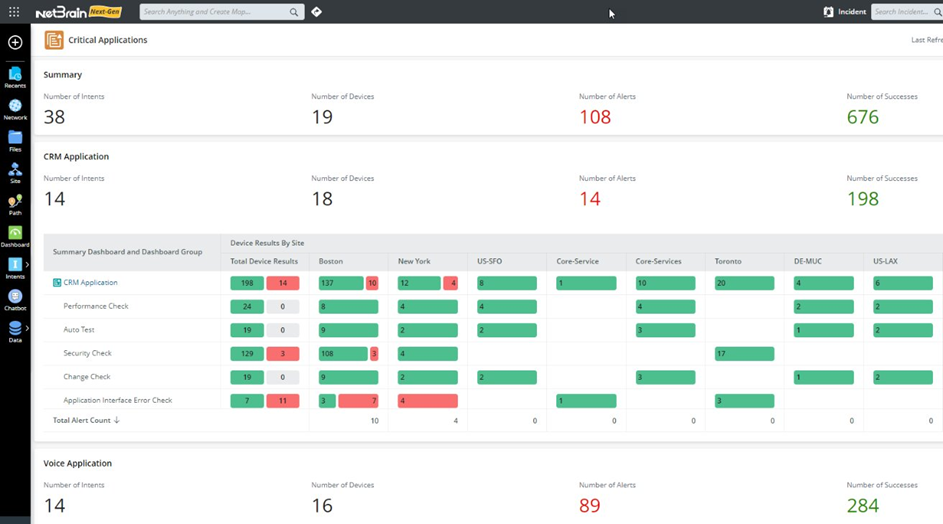The height and width of the screenshot is (524, 943).
Task: Open the CRM Application link
Action: (x=90, y=283)
